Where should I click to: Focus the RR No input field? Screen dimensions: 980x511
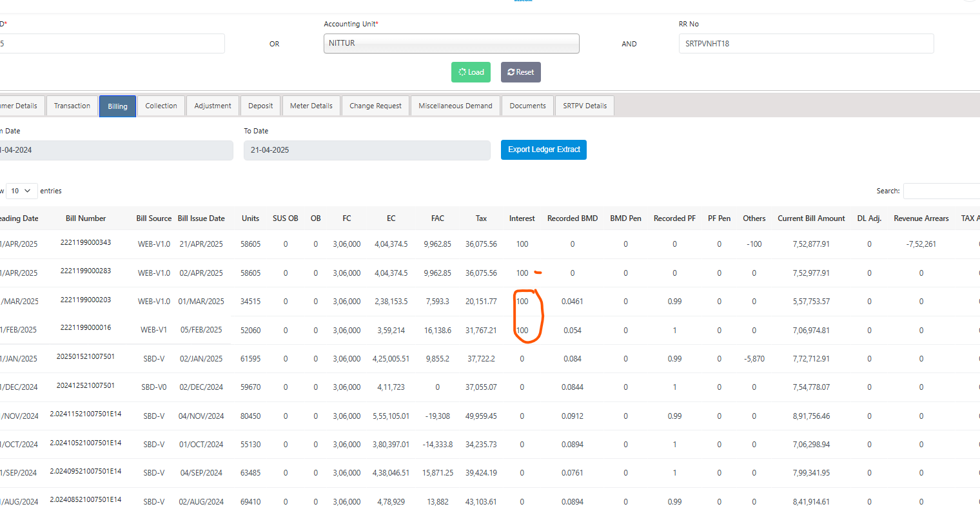[x=806, y=44]
